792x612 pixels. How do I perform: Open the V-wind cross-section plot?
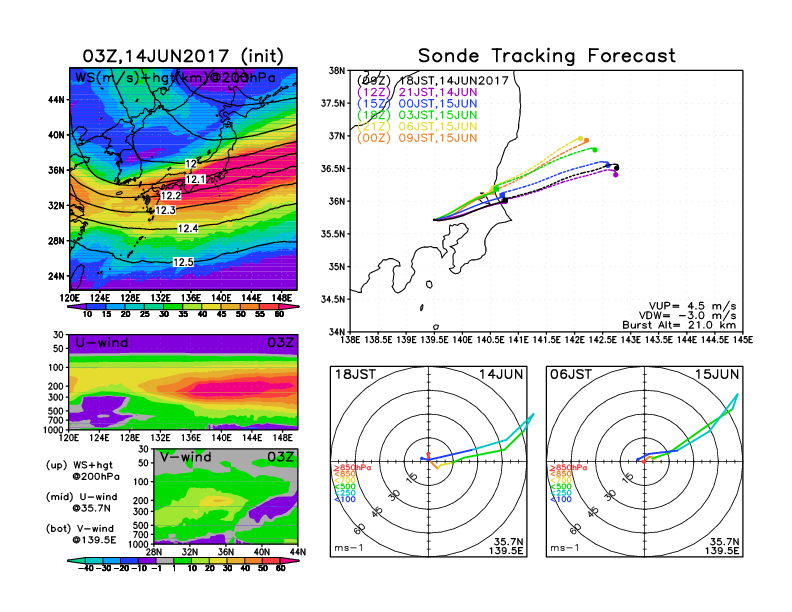click(225, 496)
